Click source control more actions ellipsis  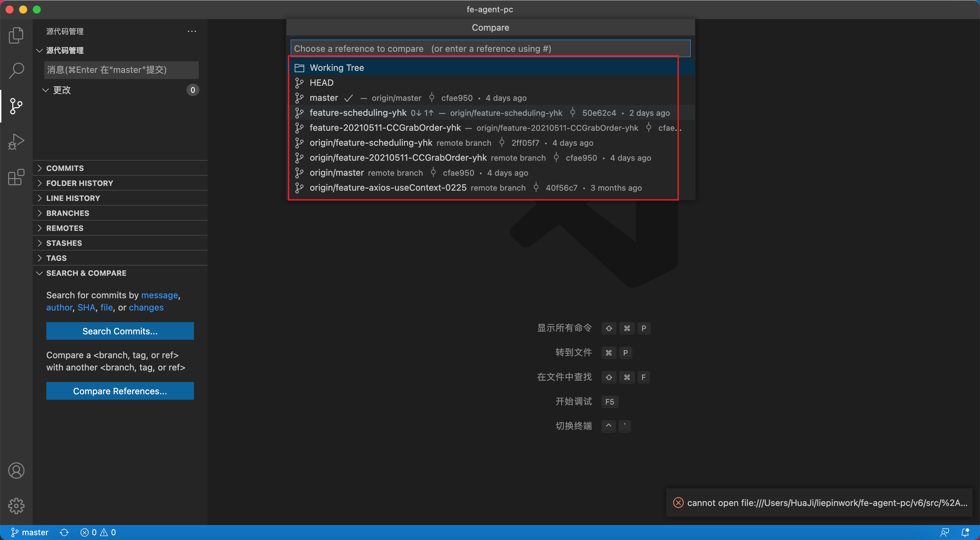coord(192,31)
